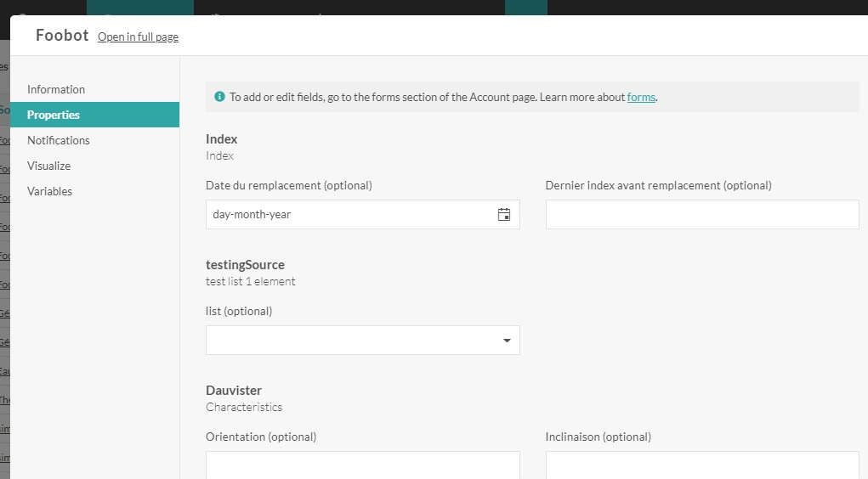This screenshot has height=479, width=868.
Task: Focus the Date du remplacement field
Action: pyautogui.click(x=363, y=215)
